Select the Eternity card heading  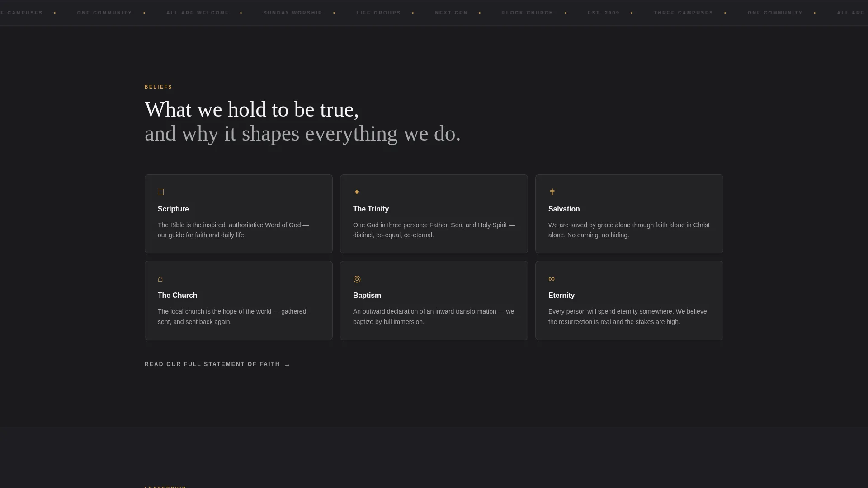coord(561,295)
